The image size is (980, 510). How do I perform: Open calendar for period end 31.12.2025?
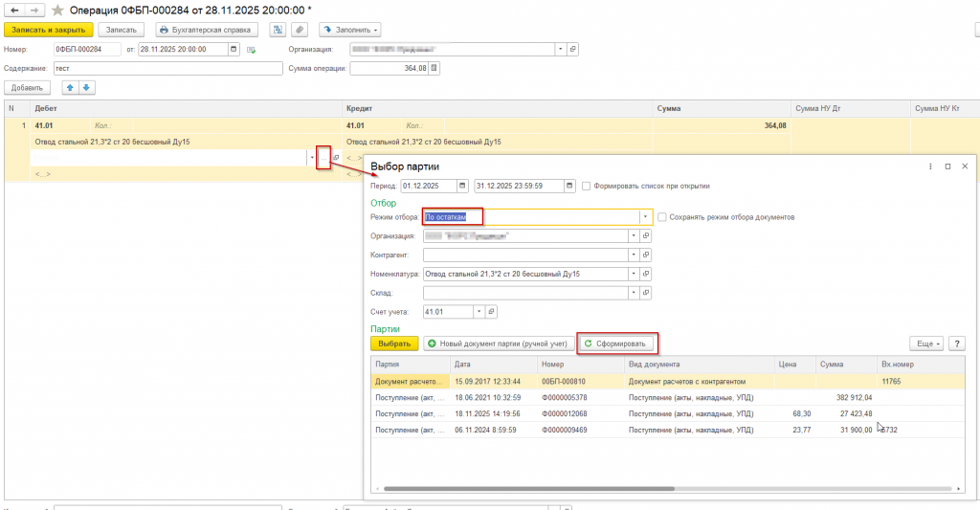(x=569, y=186)
